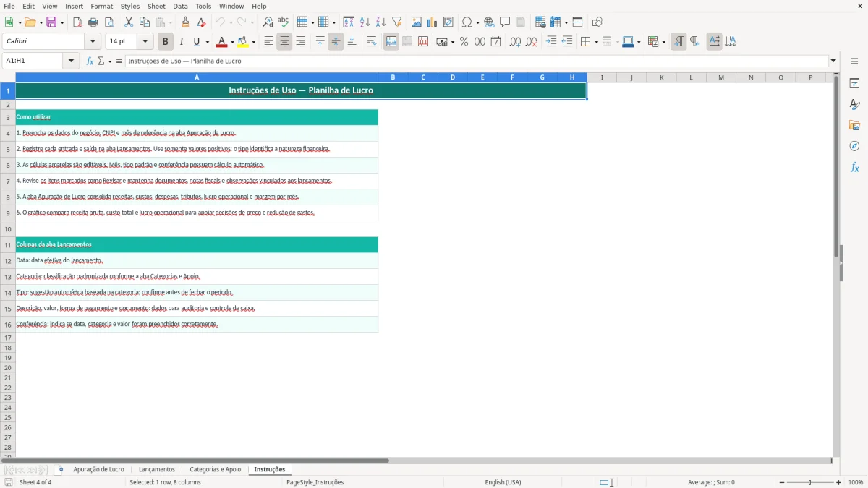Image resolution: width=868 pixels, height=488 pixels.
Task: Click the Clone Formatting paintbrush icon
Action: coord(186,22)
